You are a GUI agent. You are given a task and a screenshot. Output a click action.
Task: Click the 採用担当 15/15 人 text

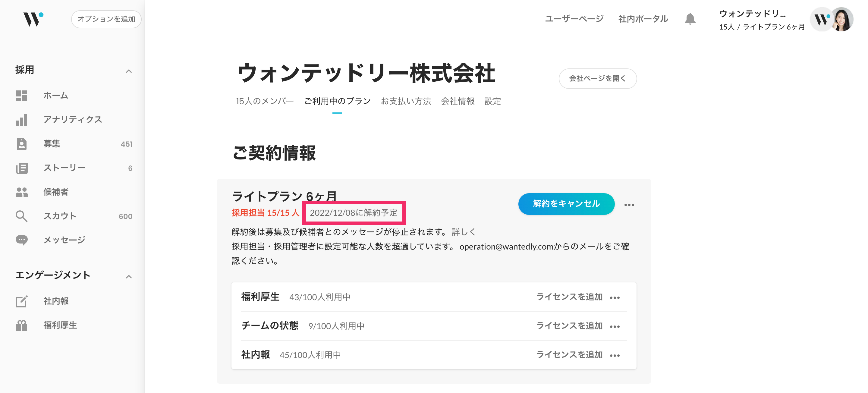click(265, 213)
